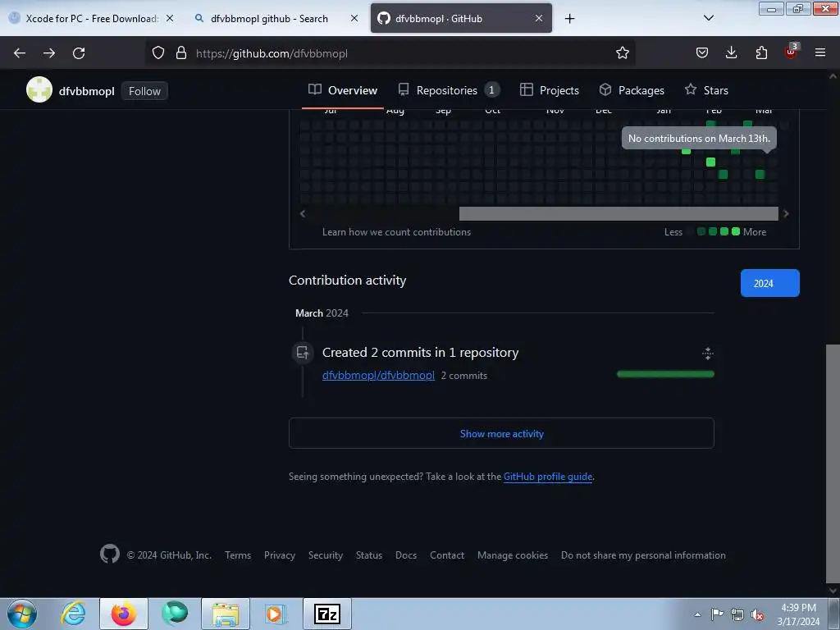The width and height of the screenshot is (840, 630).
Task: Click the uBlock extension icon with badge 3
Action: point(792,52)
